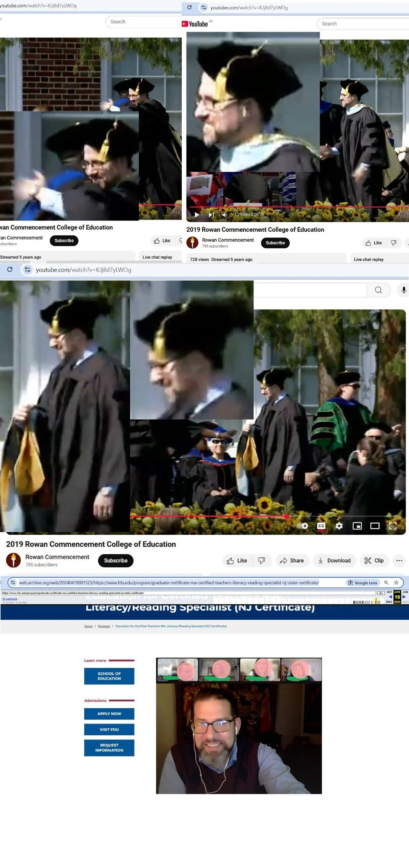The width and height of the screenshot is (409, 868).
Task: Mute volume in the top-right YouTube player
Action: coord(225,214)
